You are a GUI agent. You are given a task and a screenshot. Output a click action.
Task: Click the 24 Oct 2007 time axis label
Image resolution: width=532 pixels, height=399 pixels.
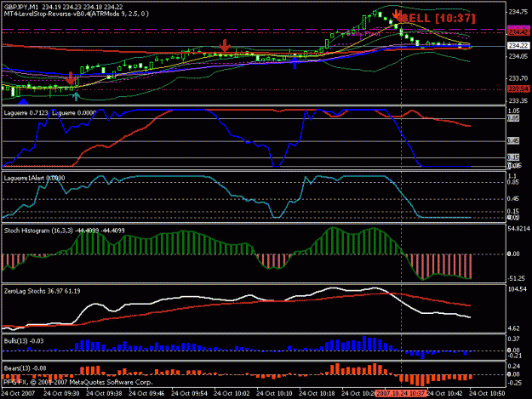tap(19, 394)
